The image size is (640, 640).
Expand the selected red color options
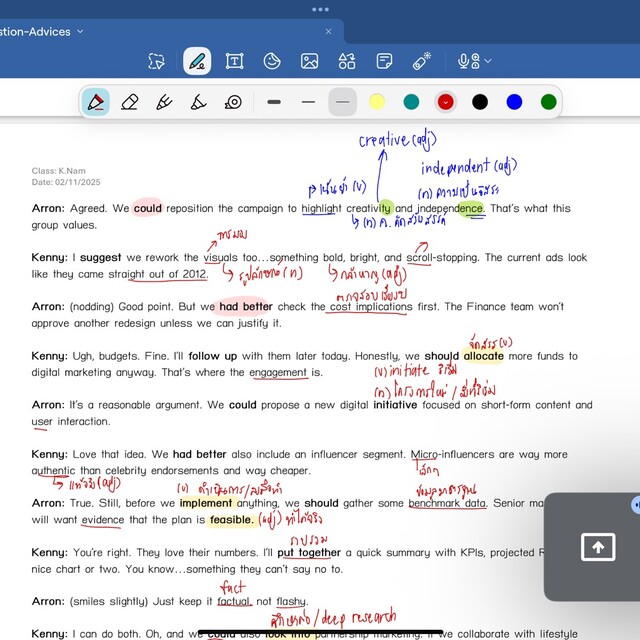(446, 102)
